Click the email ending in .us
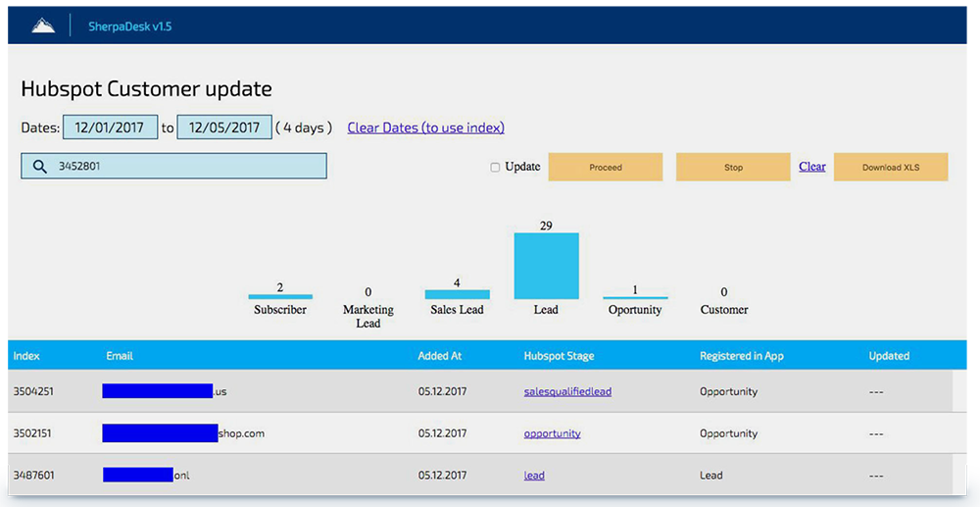The image size is (980, 507). 165,391
